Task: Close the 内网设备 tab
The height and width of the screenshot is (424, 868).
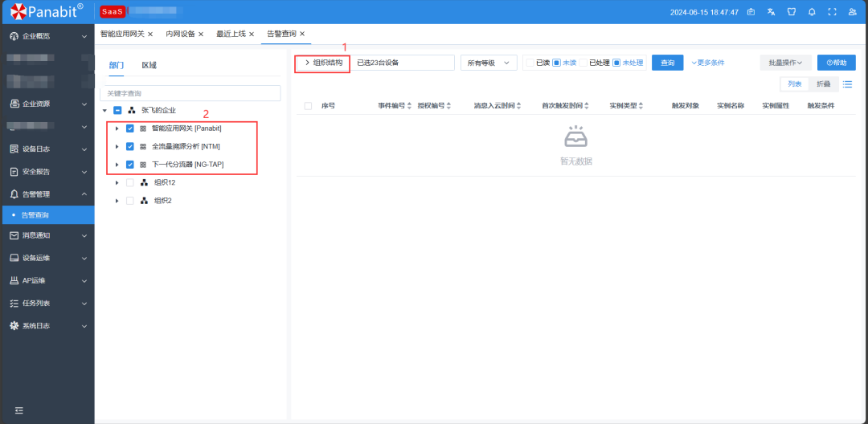Action: pyautogui.click(x=201, y=35)
